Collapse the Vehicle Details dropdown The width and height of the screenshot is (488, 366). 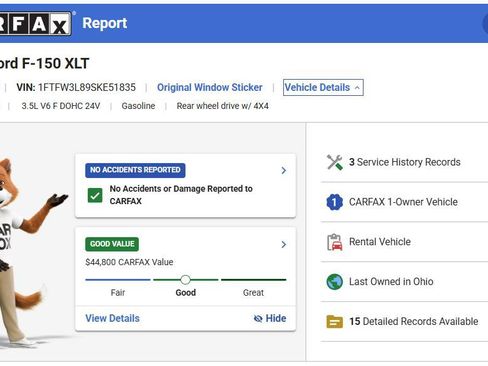tap(323, 87)
